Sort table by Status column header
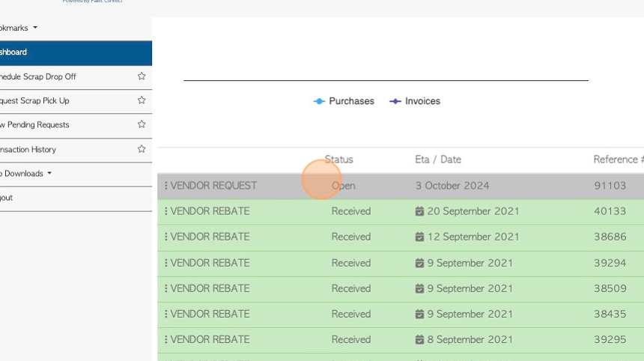The image size is (644, 361). (x=338, y=160)
